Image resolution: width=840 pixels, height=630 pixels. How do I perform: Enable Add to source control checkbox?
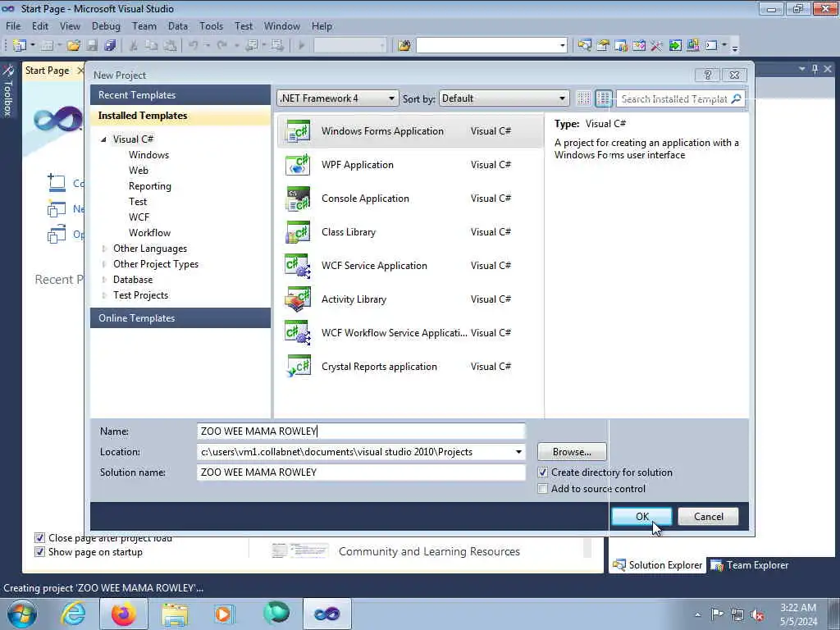543,489
